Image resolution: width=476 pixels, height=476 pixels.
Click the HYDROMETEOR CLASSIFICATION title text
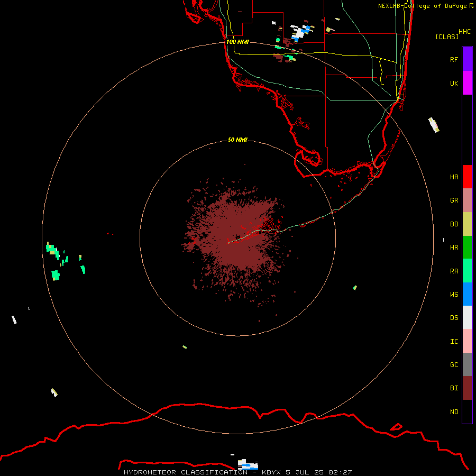pyautogui.click(x=186, y=472)
